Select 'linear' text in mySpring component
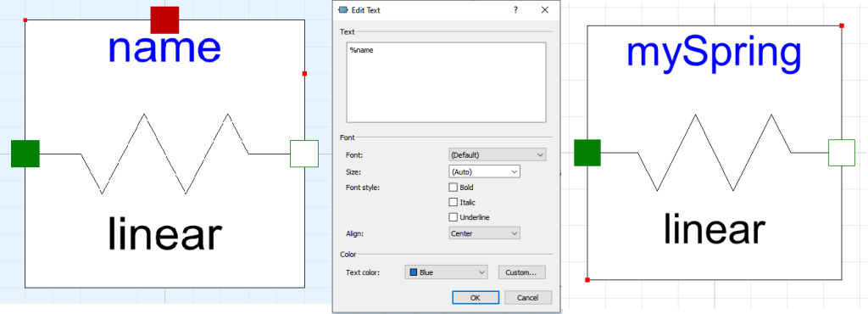This screenshot has width=868, height=314. (x=714, y=228)
